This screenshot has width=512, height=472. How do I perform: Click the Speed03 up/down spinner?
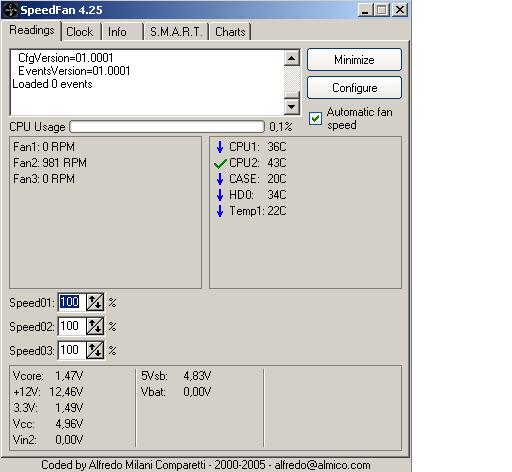pyautogui.click(x=95, y=350)
